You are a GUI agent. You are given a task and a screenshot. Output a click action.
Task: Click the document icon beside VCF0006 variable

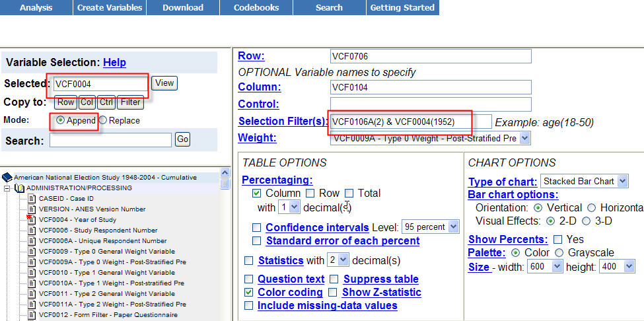(32, 230)
